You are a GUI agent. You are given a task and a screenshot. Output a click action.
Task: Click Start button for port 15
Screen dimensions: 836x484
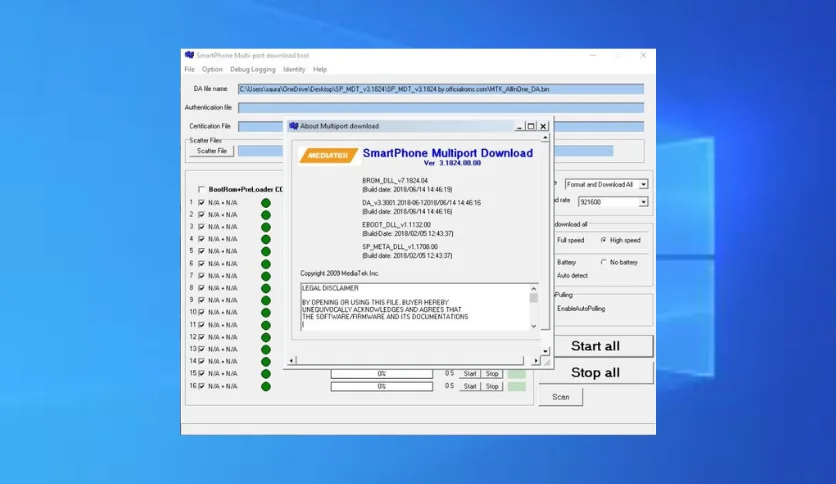[470, 374]
